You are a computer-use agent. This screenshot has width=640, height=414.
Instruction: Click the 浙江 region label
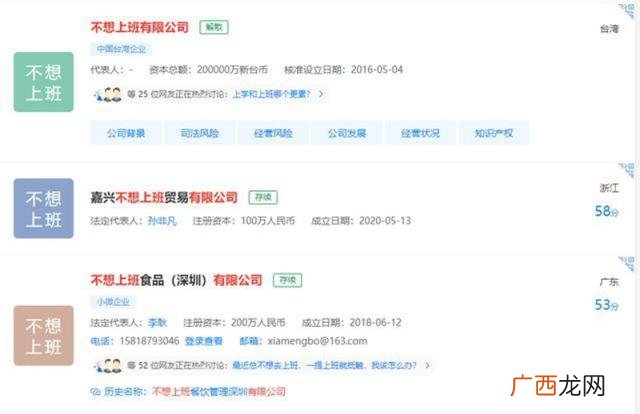click(x=609, y=188)
